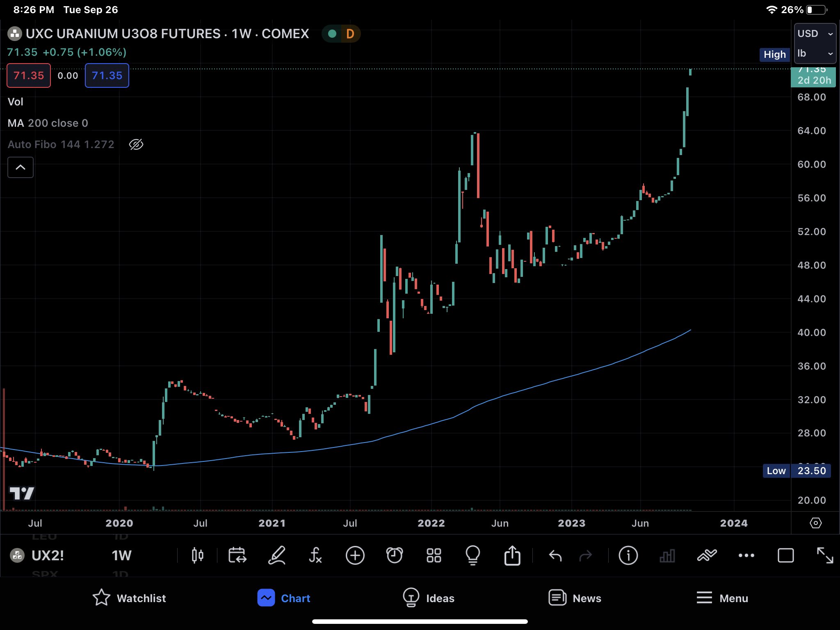
Task: Share the chart via share icon
Action: click(x=512, y=556)
